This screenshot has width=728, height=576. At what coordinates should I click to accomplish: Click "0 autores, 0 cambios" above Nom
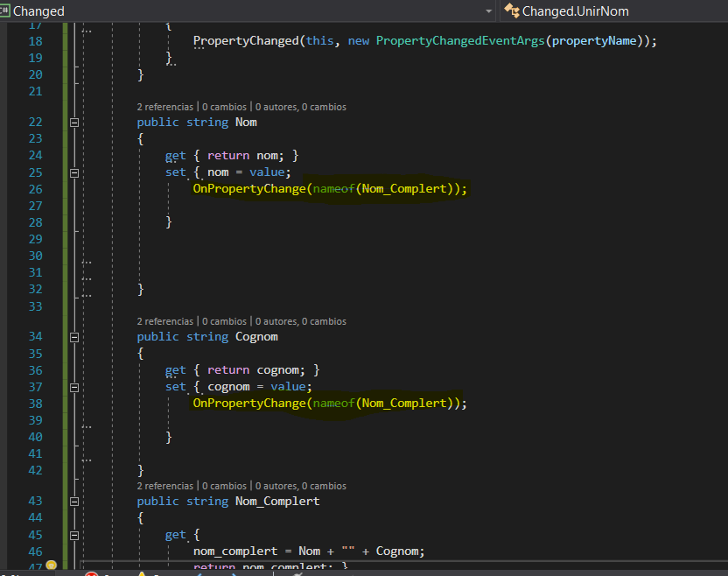tap(300, 107)
